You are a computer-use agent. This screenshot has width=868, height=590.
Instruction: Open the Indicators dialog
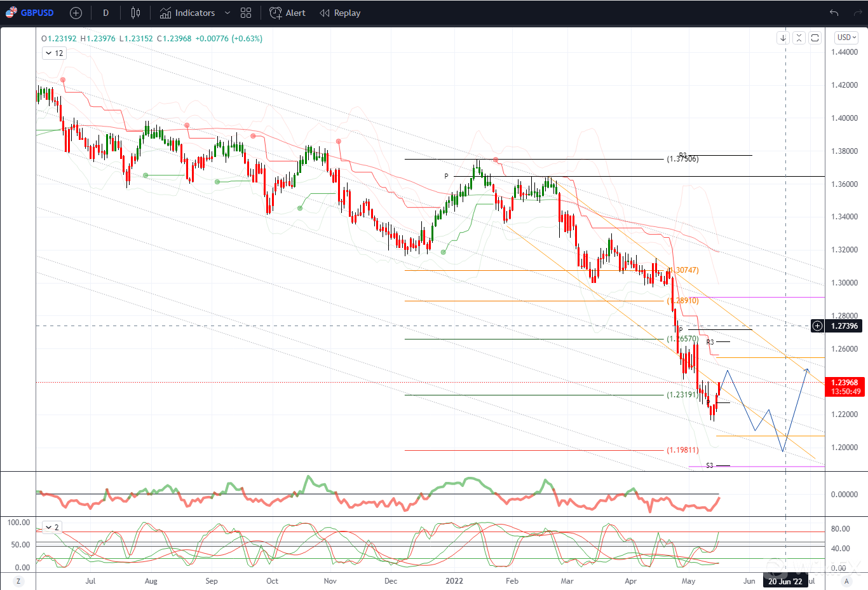pos(187,13)
